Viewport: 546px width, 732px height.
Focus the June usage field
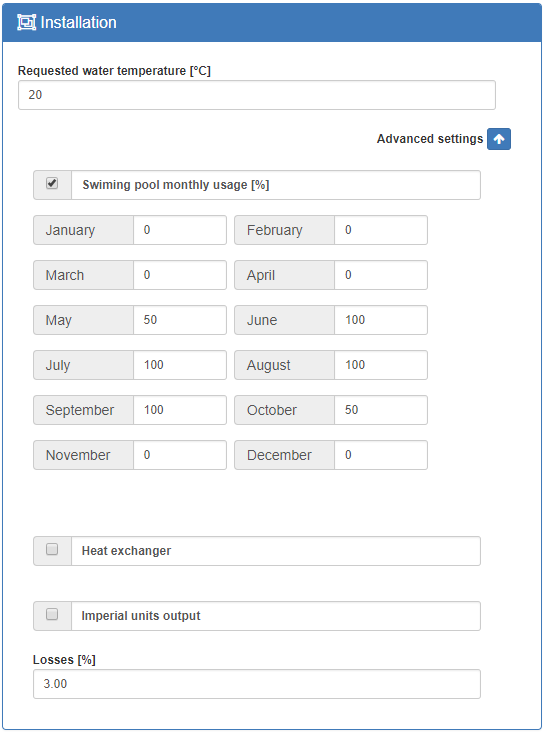click(x=381, y=320)
